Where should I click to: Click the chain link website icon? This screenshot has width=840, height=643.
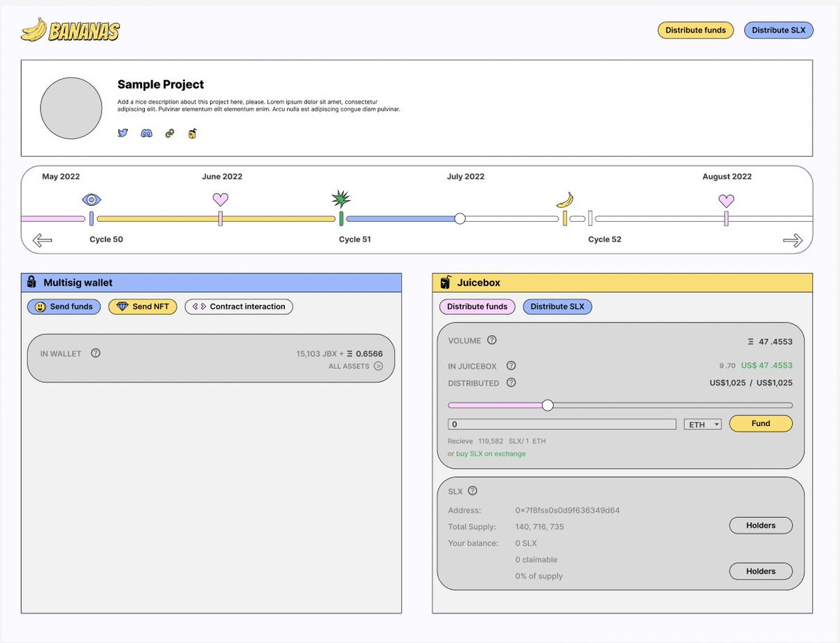(169, 133)
